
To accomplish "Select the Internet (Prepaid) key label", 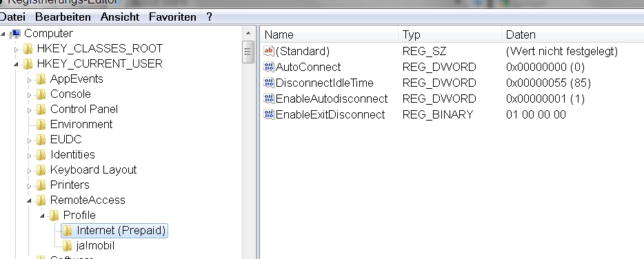I will [121, 231].
